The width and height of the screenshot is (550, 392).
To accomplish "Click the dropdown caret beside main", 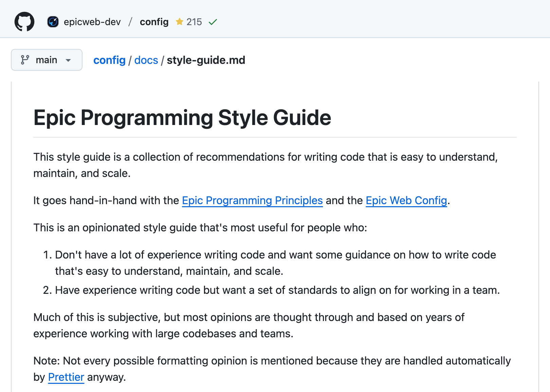I will click(x=68, y=60).
